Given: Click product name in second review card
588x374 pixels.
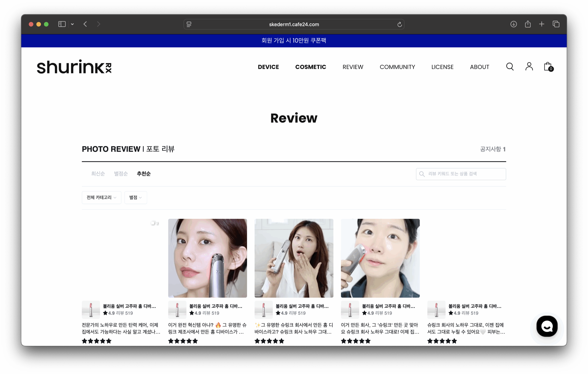Looking at the screenshot, I should (216, 306).
